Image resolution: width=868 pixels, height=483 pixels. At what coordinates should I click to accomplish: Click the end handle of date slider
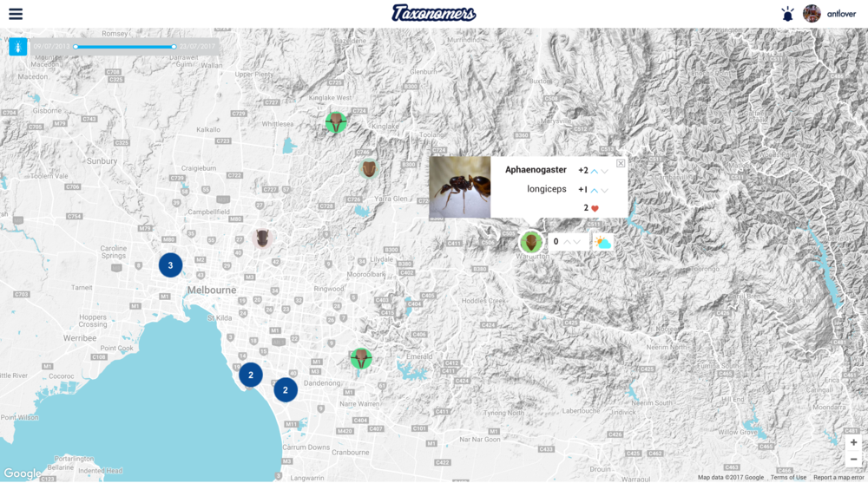click(x=174, y=47)
